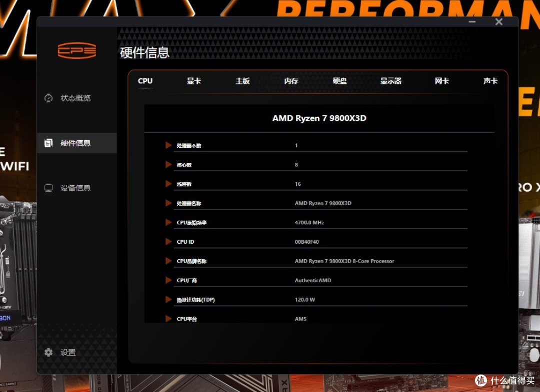This screenshot has height=392, width=540.
Task: Click the settings gear icon
Action: (48, 352)
